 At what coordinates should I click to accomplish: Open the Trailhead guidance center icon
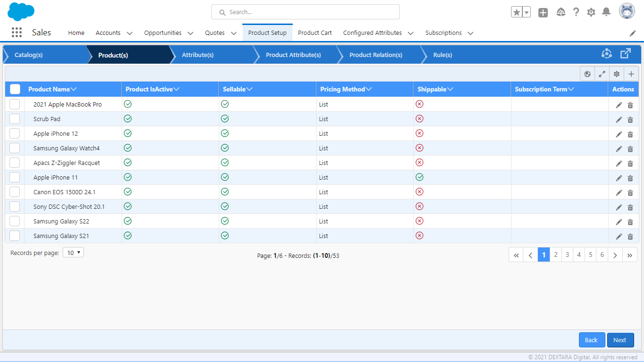pyautogui.click(x=561, y=12)
